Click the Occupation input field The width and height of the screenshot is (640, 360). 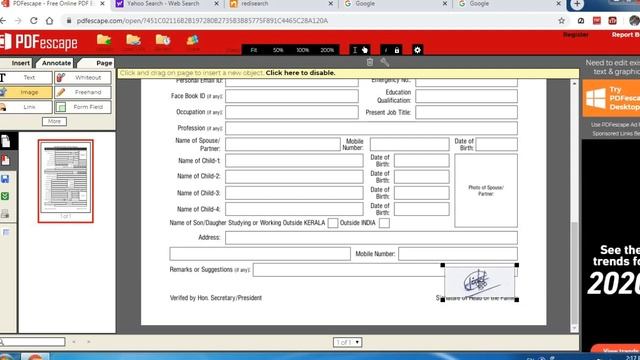tap(292, 112)
